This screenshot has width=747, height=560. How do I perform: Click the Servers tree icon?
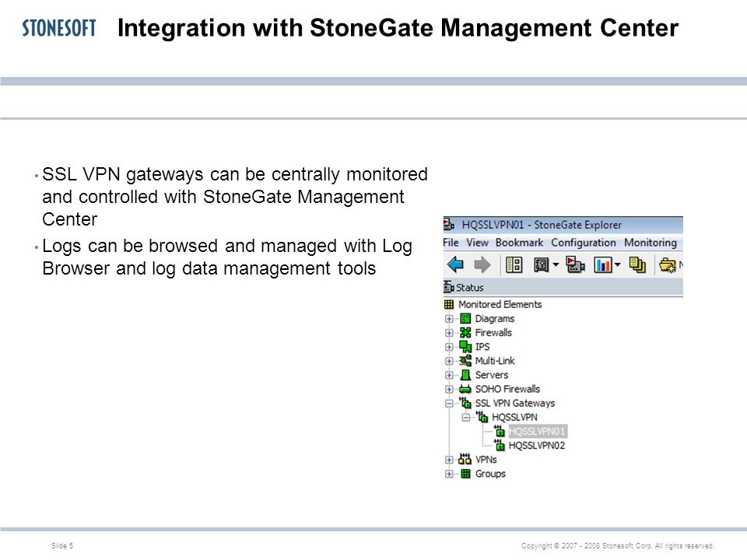click(465, 375)
